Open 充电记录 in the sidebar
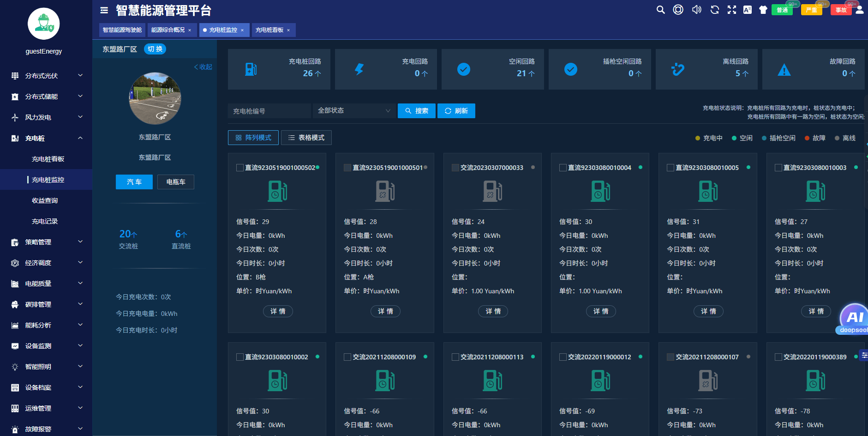This screenshot has width=868, height=436. (x=45, y=221)
